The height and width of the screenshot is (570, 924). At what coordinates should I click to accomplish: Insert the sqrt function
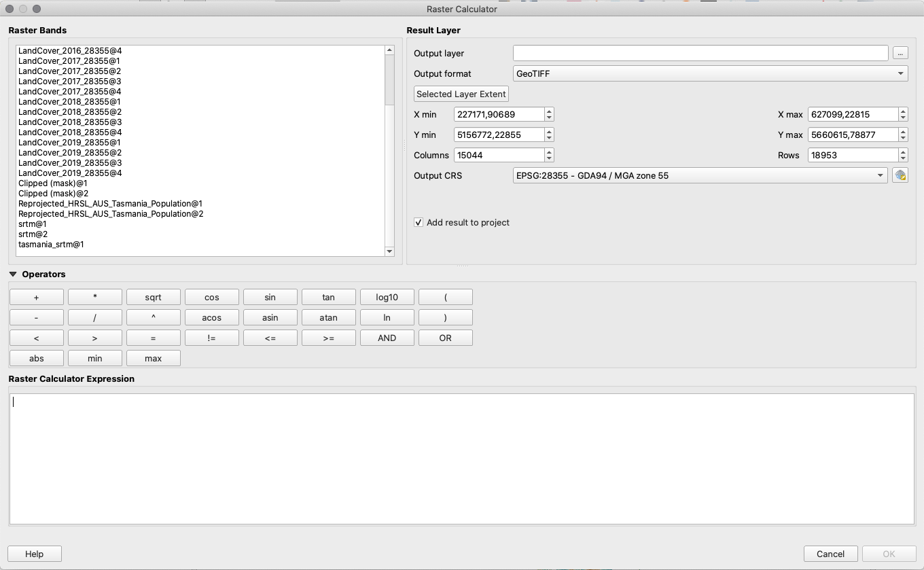[x=154, y=297]
